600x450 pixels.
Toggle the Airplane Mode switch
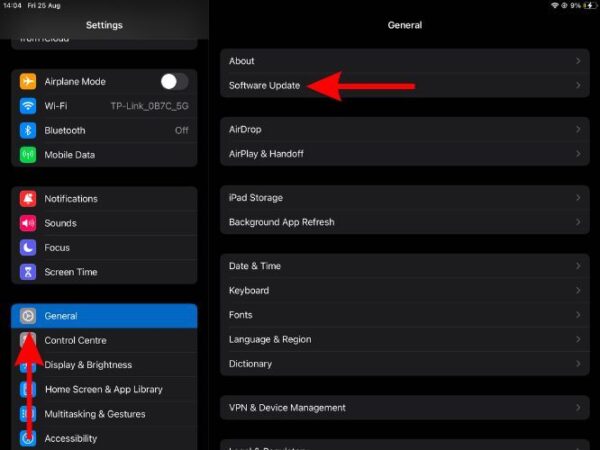[x=173, y=82]
